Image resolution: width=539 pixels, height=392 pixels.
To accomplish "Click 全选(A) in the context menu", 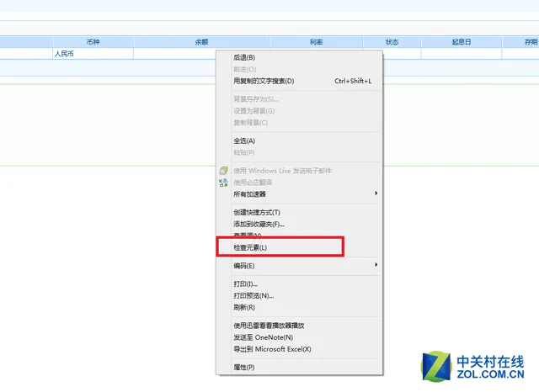I will click(299, 140).
